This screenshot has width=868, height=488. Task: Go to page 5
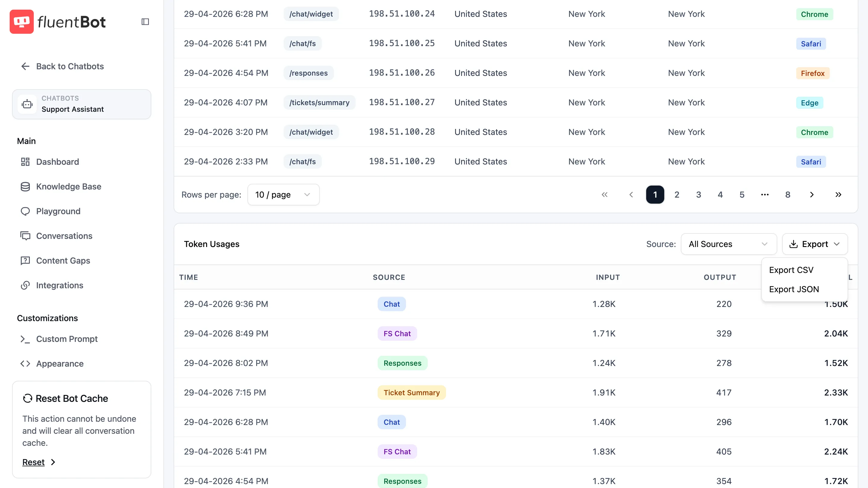pyautogui.click(x=742, y=195)
